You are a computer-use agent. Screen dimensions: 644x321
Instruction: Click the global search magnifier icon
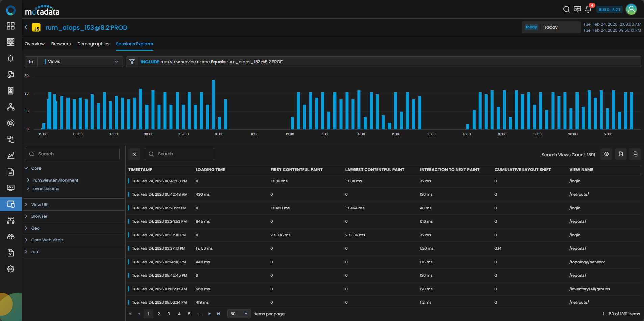point(566,9)
